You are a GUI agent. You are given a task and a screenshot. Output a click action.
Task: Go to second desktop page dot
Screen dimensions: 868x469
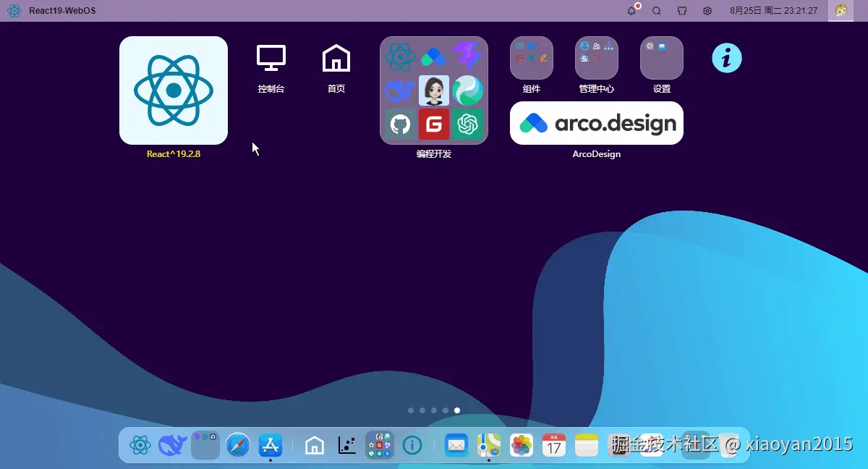tap(422, 410)
